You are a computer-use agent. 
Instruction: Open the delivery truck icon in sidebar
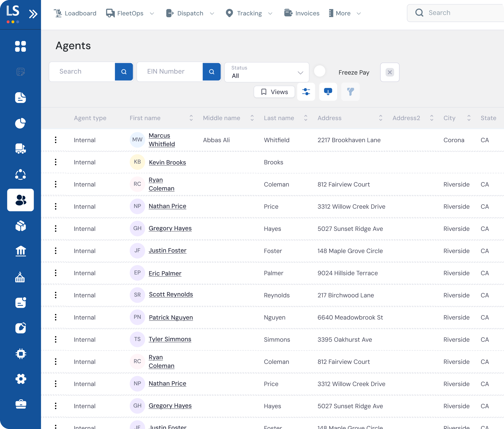pos(20,149)
